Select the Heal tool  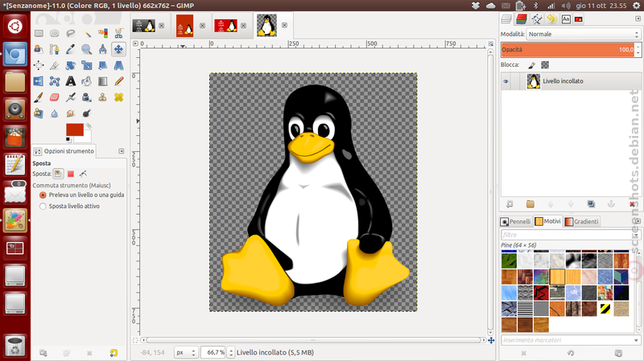click(x=118, y=97)
